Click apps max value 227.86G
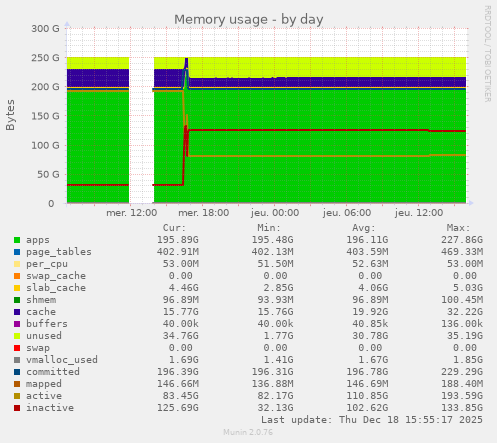 (462, 240)
